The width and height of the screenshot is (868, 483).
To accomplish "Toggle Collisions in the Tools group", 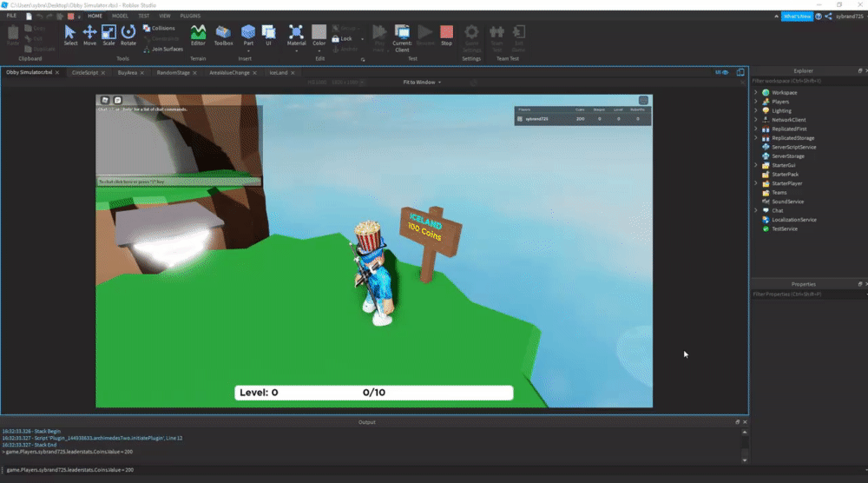I will click(159, 29).
